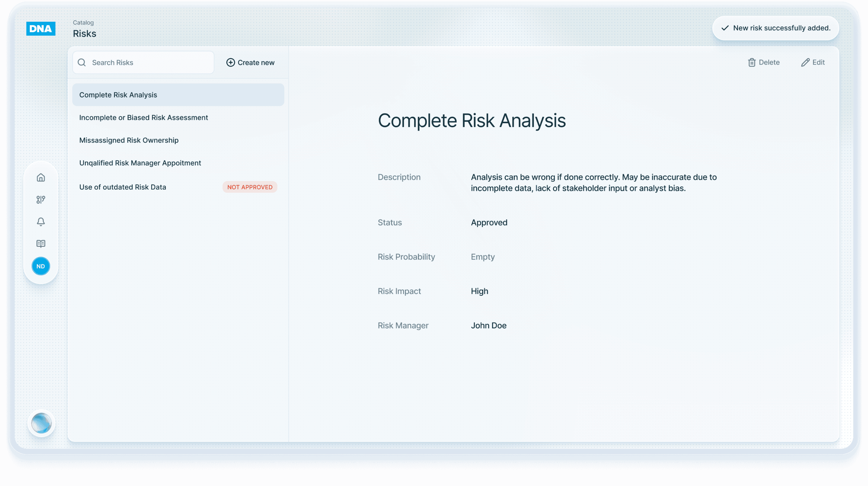Open the controls sliders sidebar icon

[x=41, y=200]
